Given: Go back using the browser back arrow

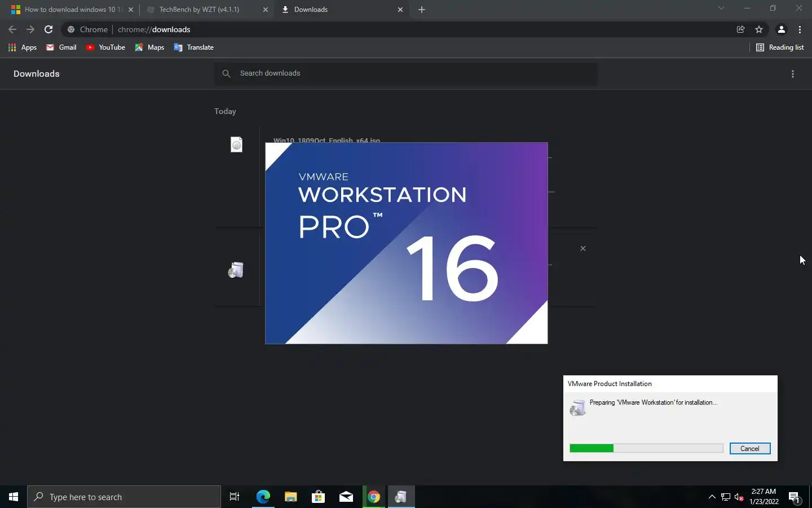Looking at the screenshot, I should [12, 29].
